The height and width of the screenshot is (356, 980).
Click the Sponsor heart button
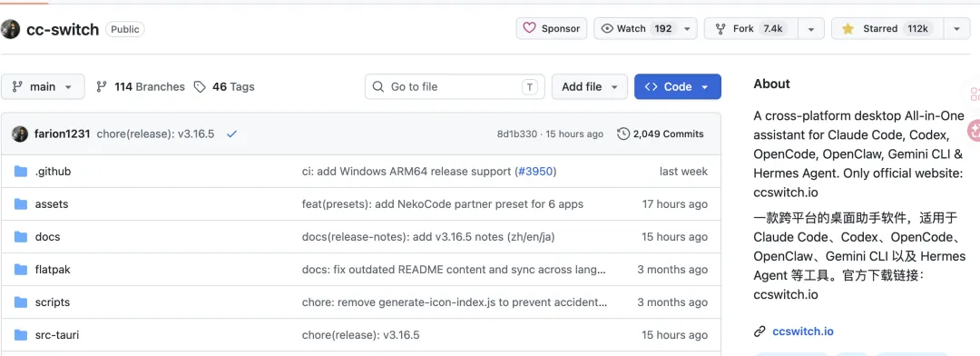click(552, 29)
